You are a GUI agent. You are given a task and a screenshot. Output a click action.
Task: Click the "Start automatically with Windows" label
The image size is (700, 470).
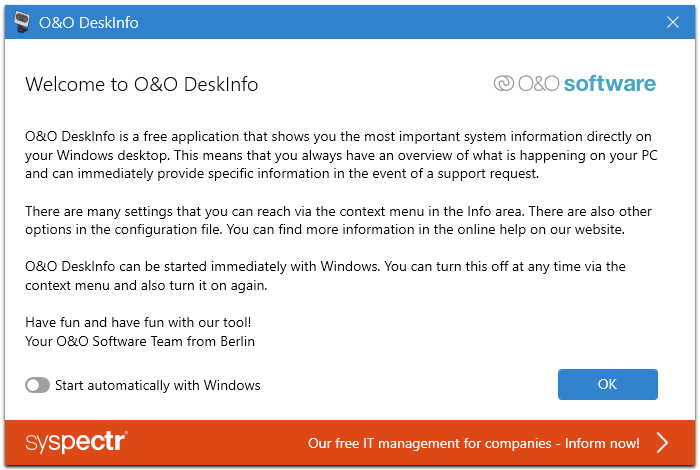click(158, 385)
